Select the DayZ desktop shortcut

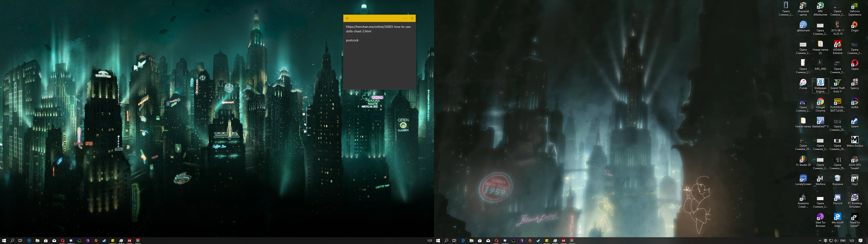click(855, 180)
